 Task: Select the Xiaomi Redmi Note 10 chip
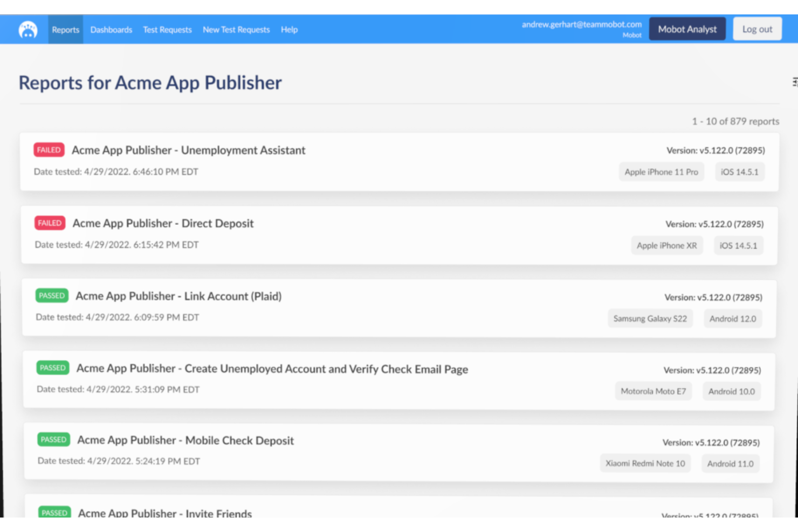point(645,463)
